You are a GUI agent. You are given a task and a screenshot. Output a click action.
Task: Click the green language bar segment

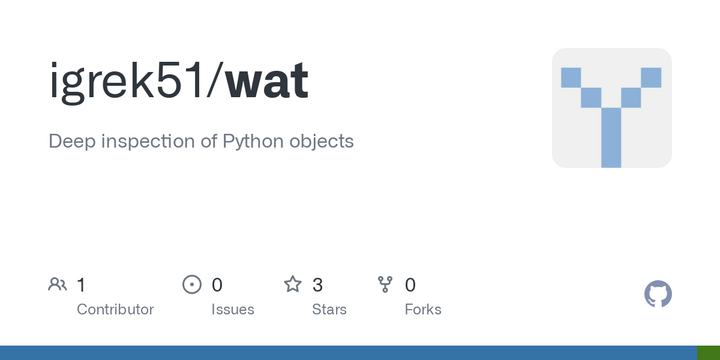pos(709,353)
